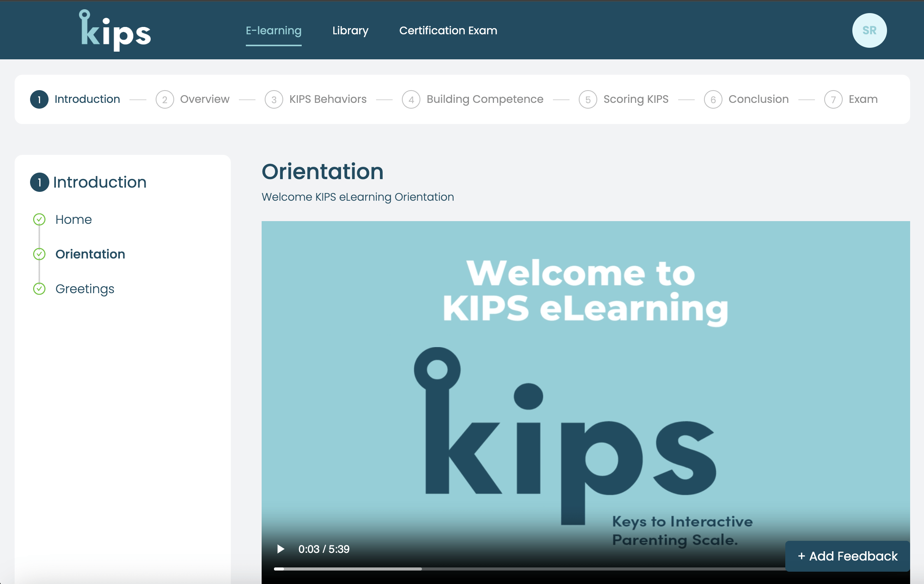Open Home in the sidebar
924x584 pixels.
pos(74,220)
